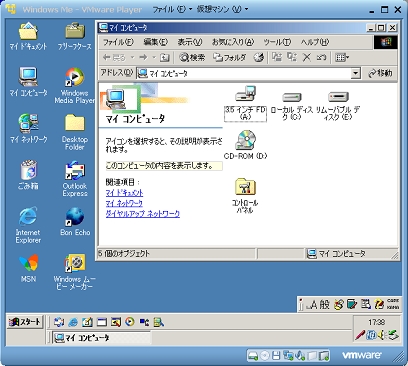Viewport: 408px width, 366px height.
Task: Select the MSN desktop icon
Action: 28,268
